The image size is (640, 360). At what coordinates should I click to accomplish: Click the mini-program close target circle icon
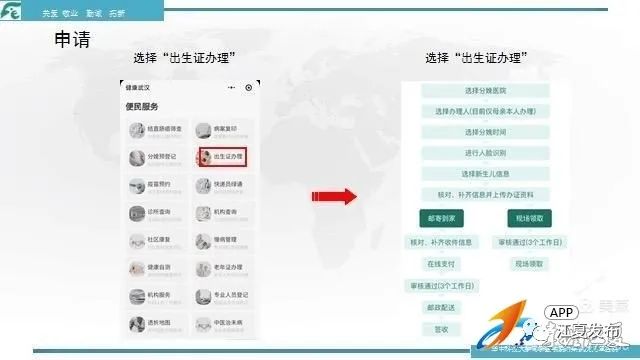coord(249,87)
